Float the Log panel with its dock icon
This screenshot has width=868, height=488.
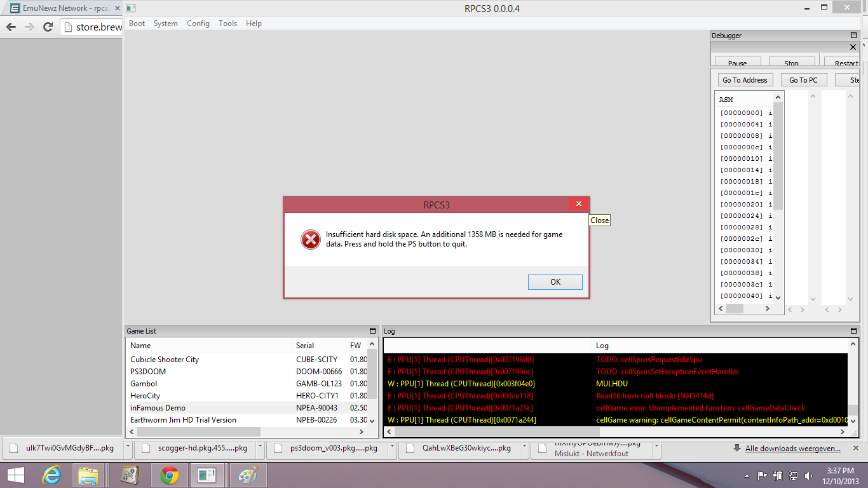[x=853, y=331]
